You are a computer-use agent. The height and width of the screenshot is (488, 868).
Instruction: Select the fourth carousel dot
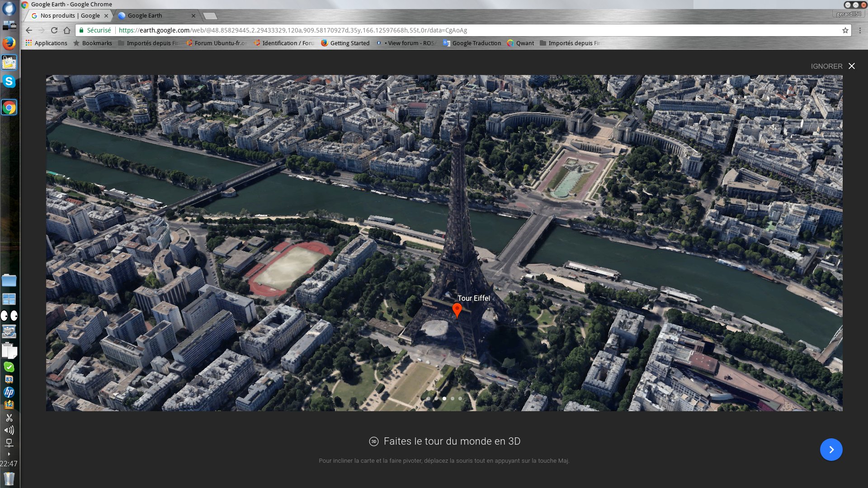point(453,399)
